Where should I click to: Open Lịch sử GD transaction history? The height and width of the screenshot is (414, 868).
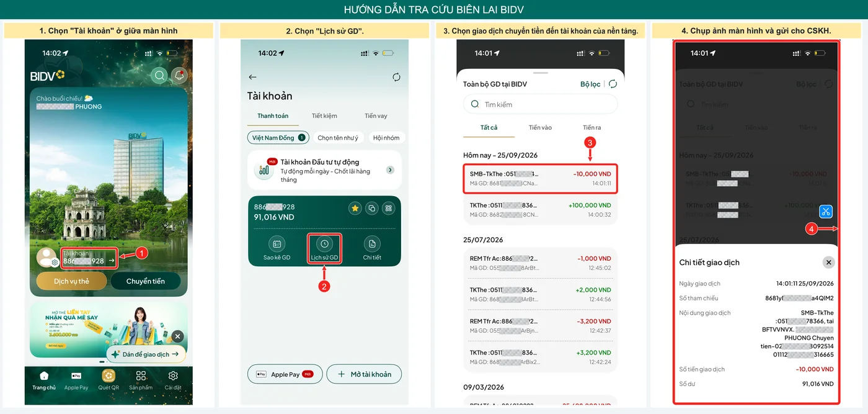click(x=324, y=249)
